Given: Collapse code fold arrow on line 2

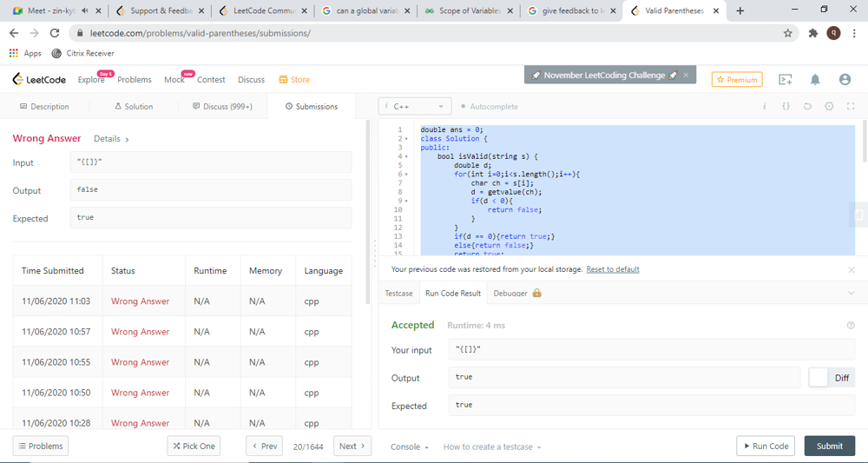Looking at the screenshot, I should point(405,138).
